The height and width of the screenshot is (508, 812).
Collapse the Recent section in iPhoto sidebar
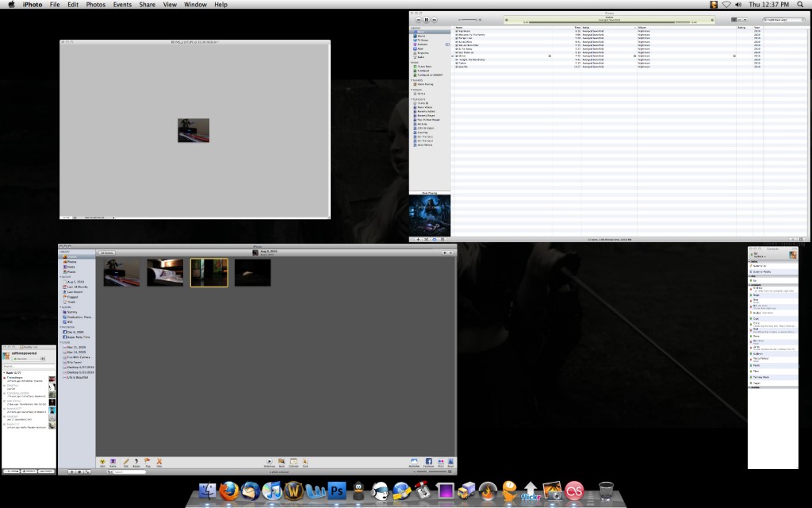tap(60, 277)
